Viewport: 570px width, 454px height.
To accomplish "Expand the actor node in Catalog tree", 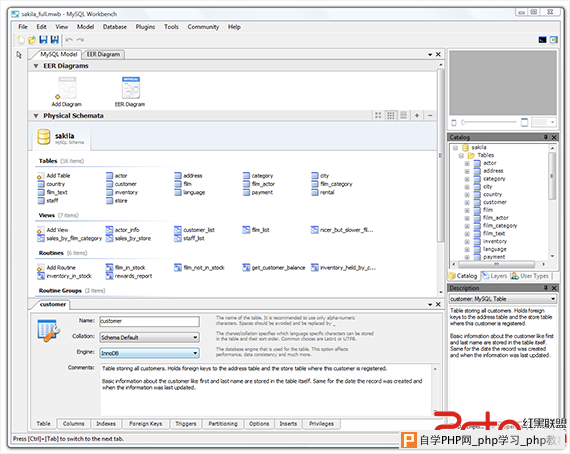I will click(467, 163).
